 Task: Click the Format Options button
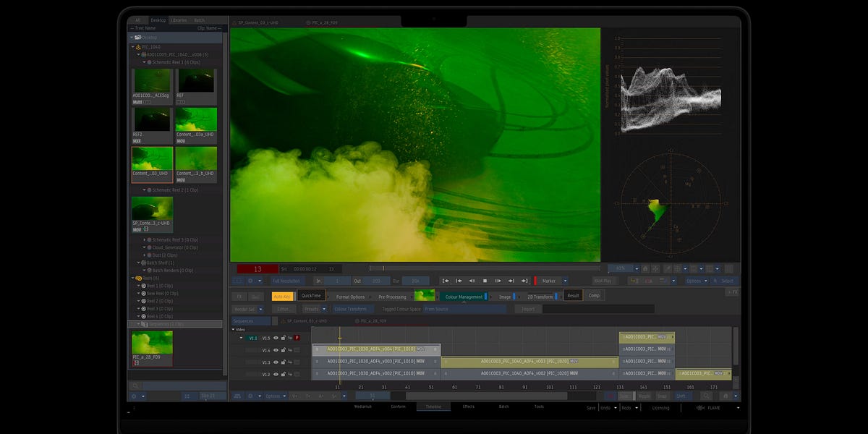[x=350, y=297]
